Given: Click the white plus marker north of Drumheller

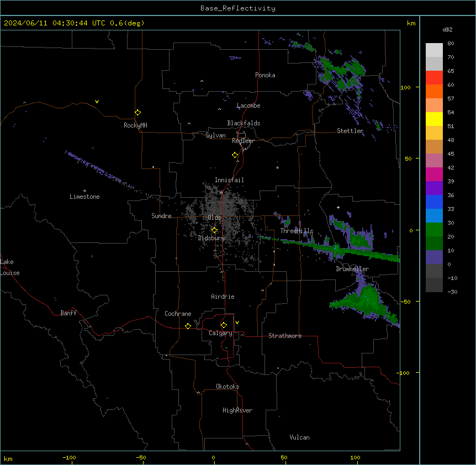Looking at the screenshot, I should click(338, 207).
